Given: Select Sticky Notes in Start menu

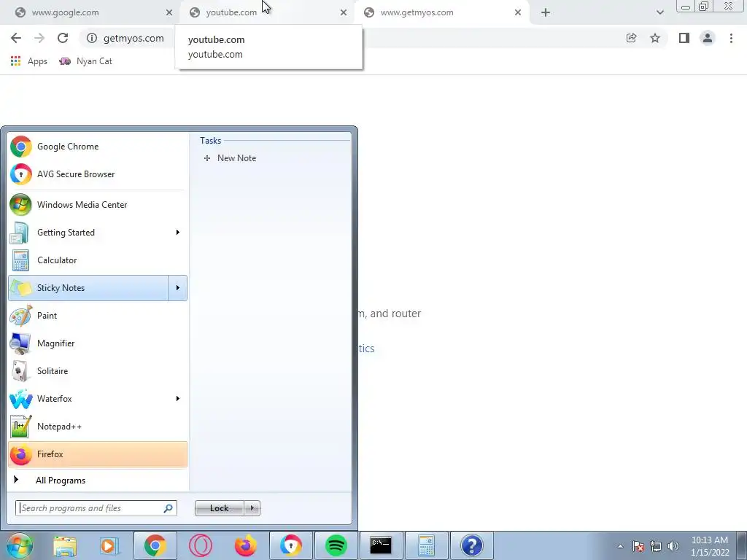Looking at the screenshot, I should coord(88,287).
